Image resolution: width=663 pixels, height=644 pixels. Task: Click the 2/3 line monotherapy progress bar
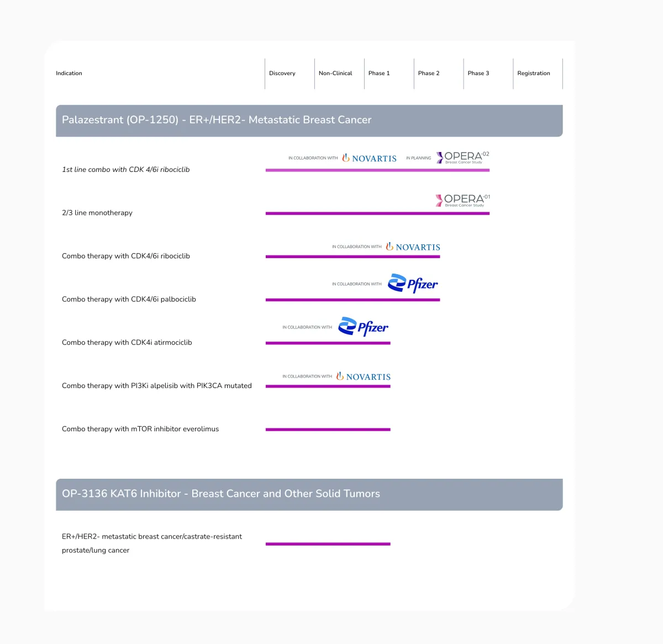tap(377, 213)
